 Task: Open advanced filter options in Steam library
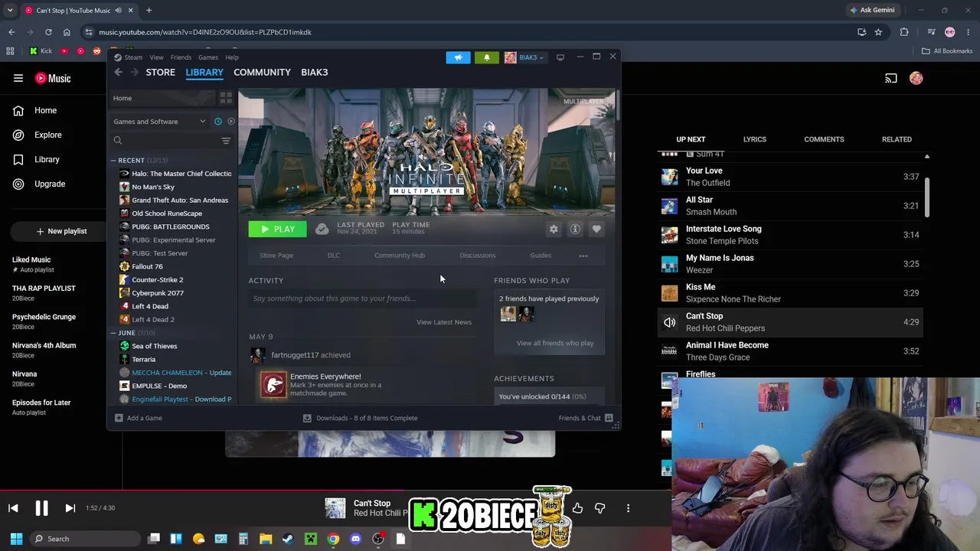[226, 141]
